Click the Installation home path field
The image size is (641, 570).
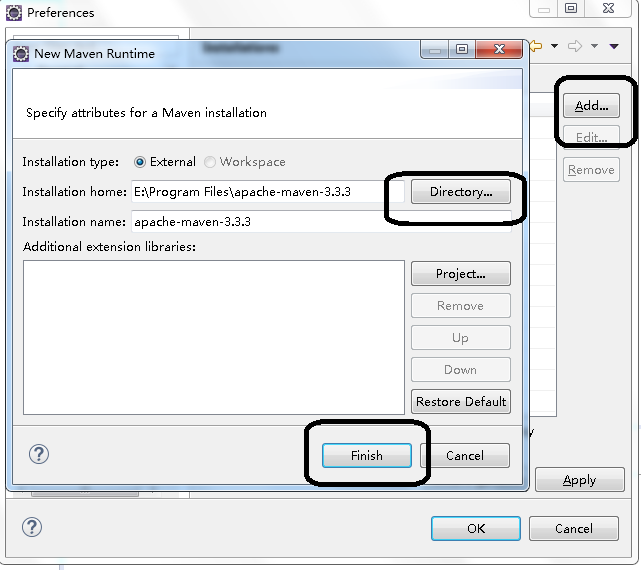coord(268,192)
